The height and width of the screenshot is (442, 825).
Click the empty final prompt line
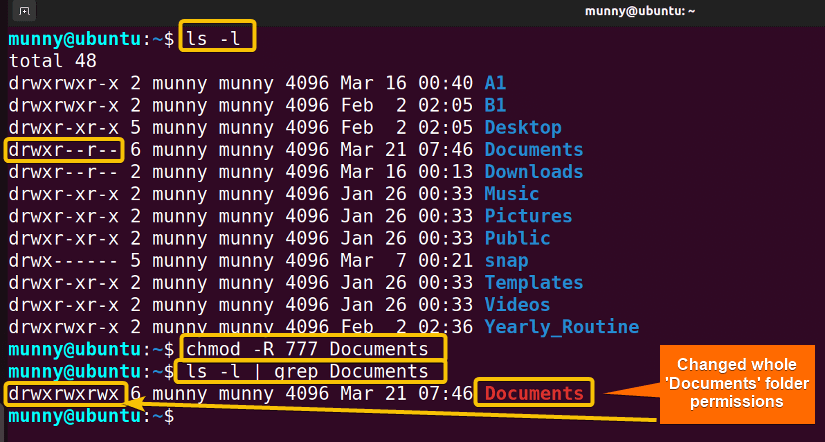(x=92, y=416)
